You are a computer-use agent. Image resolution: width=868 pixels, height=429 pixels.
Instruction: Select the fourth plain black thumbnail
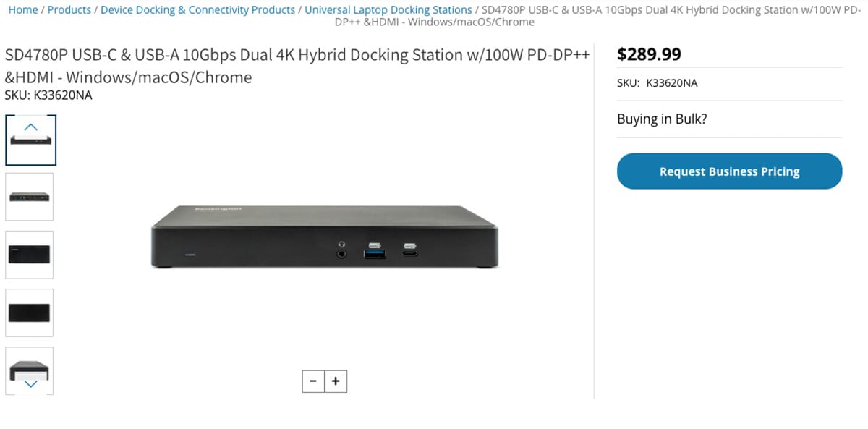(30, 313)
